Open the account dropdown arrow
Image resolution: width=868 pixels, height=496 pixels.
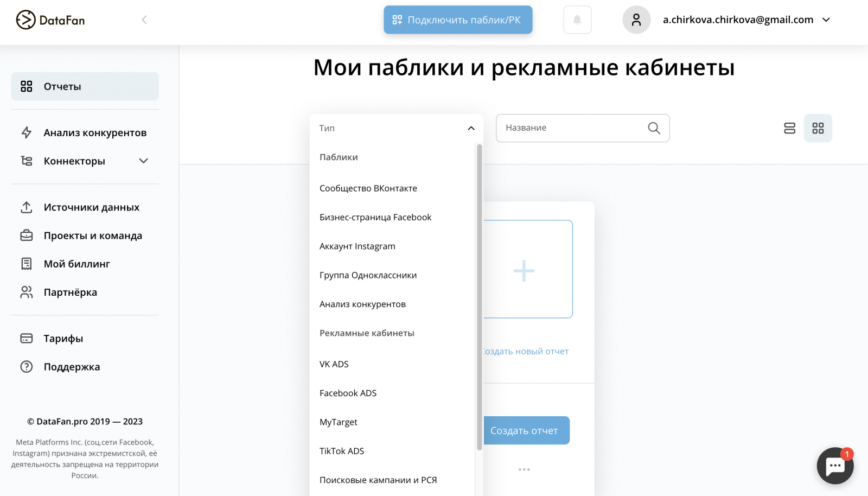[x=826, y=20]
